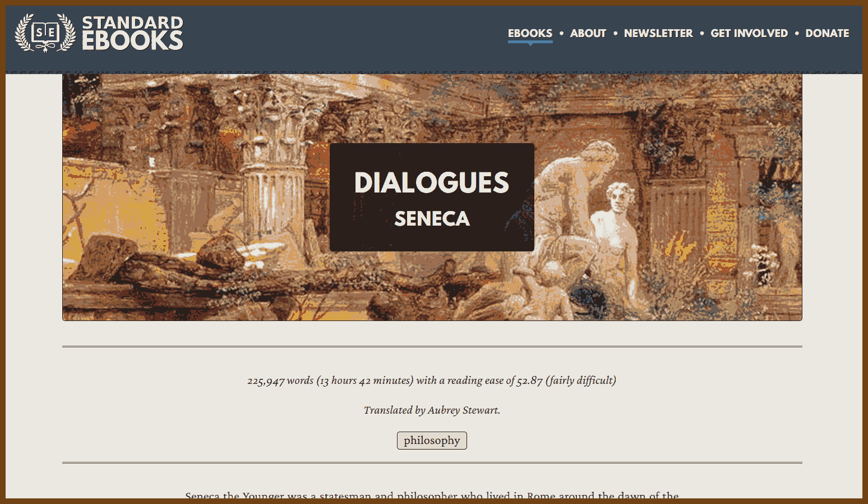This screenshot has height=504, width=868.
Task: Open the Ebooks navigation item
Action: 530,33
